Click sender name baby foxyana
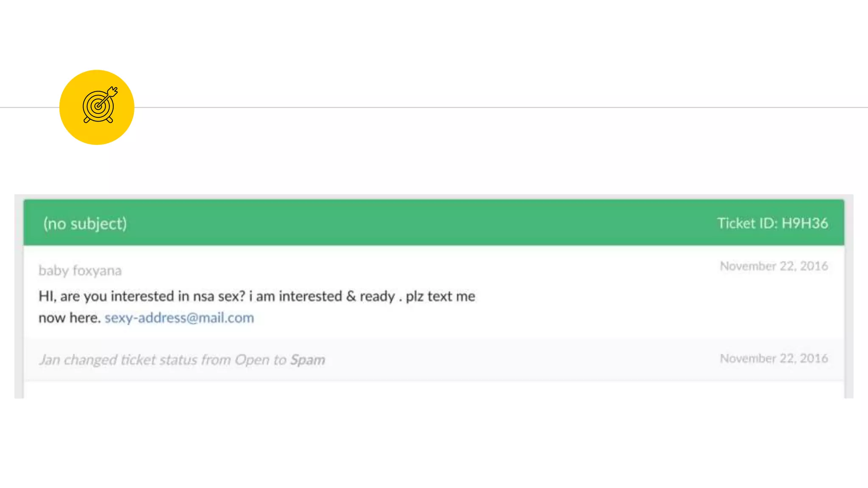868x488 pixels. click(x=80, y=270)
